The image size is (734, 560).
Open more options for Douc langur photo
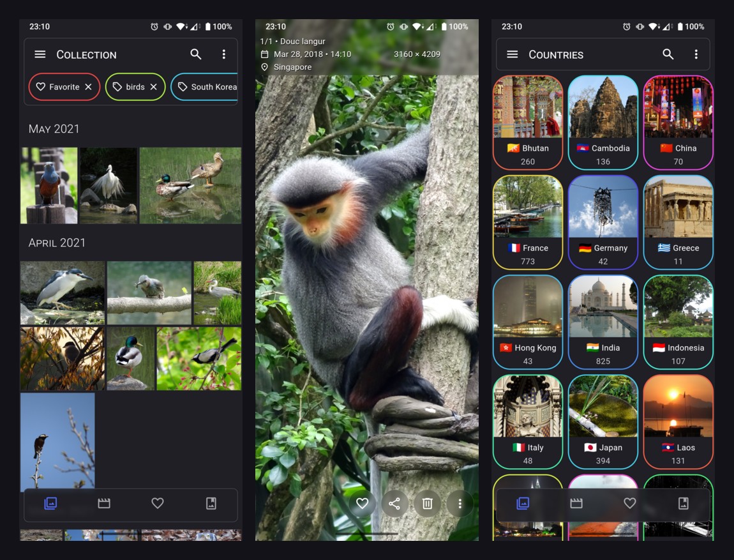pos(460,503)
